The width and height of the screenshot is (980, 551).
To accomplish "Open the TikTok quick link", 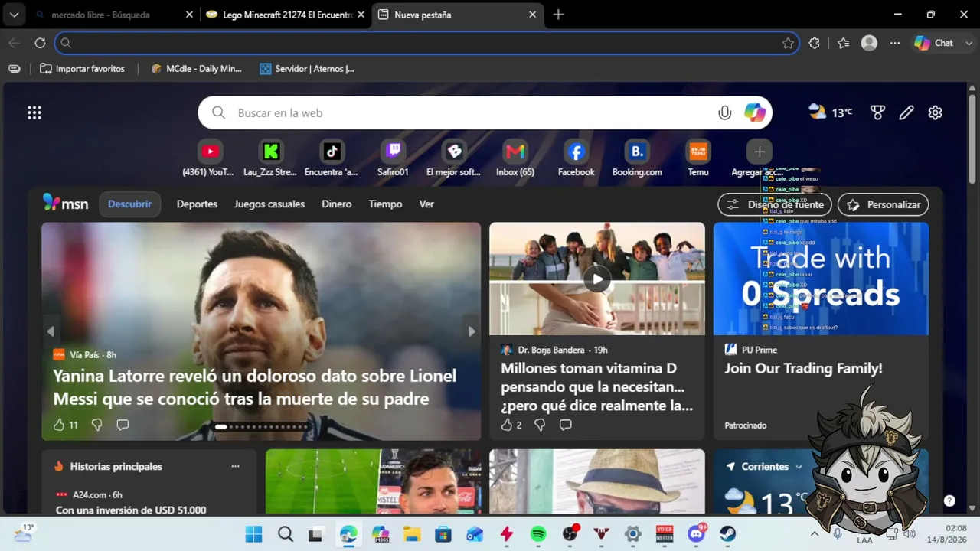I will click(x=332, y=152).
